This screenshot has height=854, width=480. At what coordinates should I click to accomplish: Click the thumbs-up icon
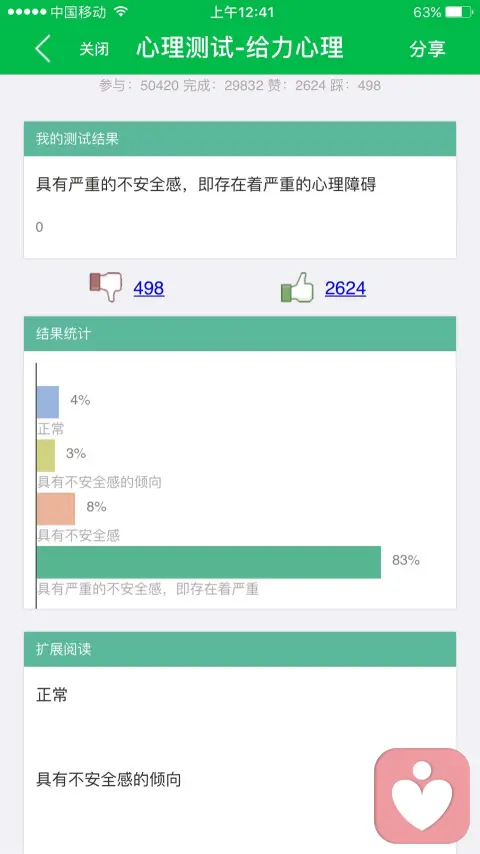(297, 287)
